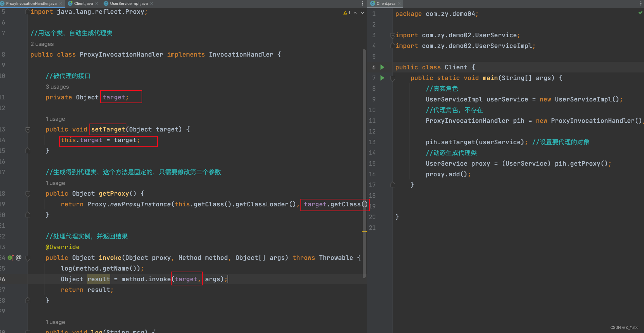
Task: Click the green inspection checkmark in Client.java
Action: [x=641, y=13]
